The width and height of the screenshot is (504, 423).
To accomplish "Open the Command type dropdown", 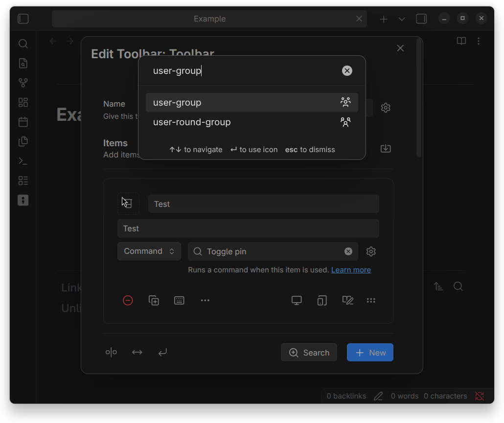I will tap(149, 251).
